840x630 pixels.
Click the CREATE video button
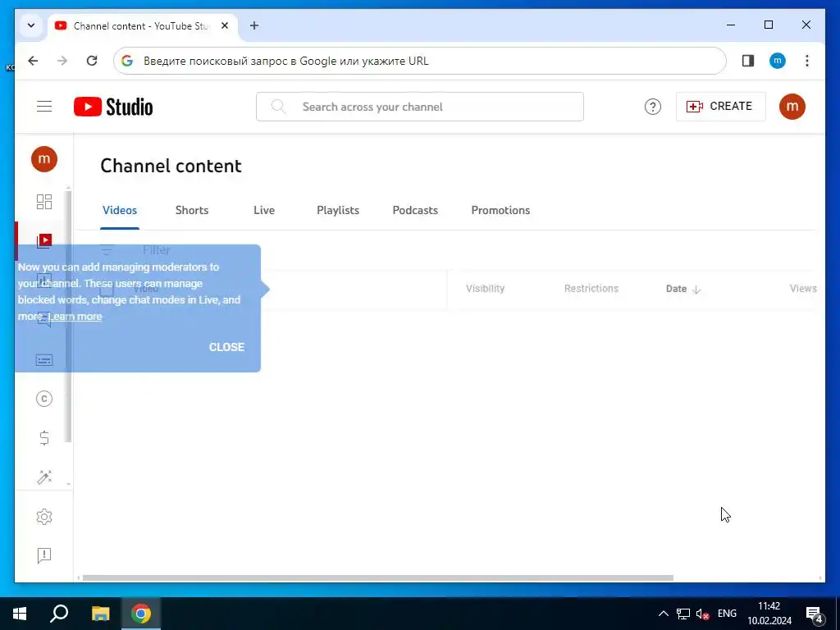(720, 107)
